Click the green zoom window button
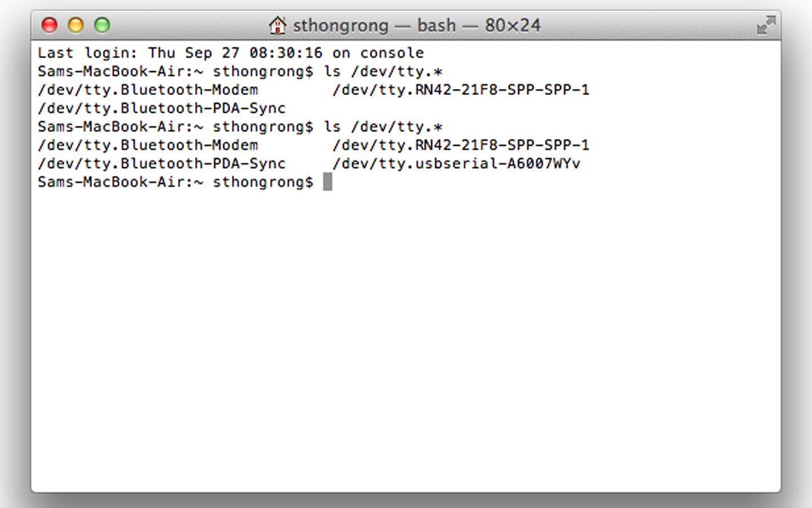The width and height of the screenshot is (812, 508). [x=102, y=25]
